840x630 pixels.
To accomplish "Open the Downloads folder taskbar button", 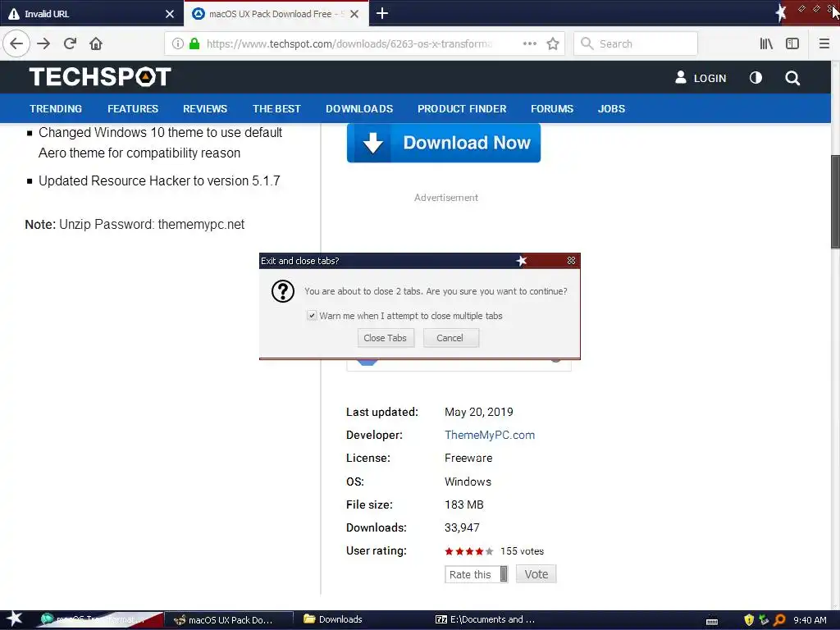I will [362, 620].
